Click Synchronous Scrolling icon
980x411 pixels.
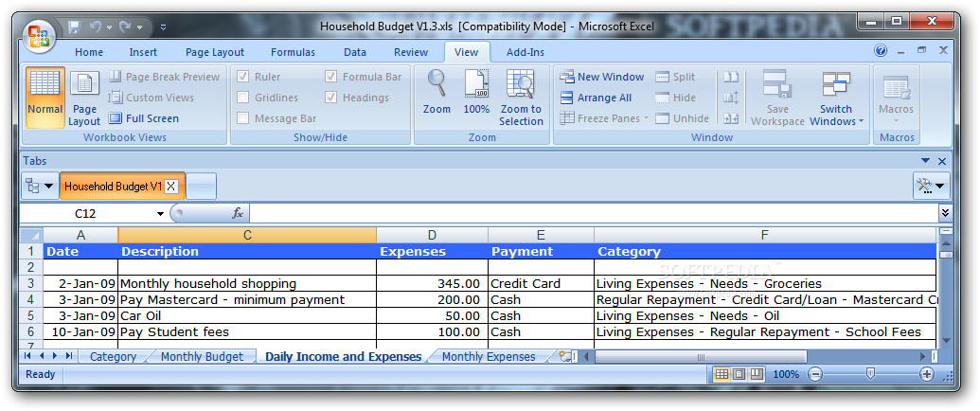tap(731, 98)
